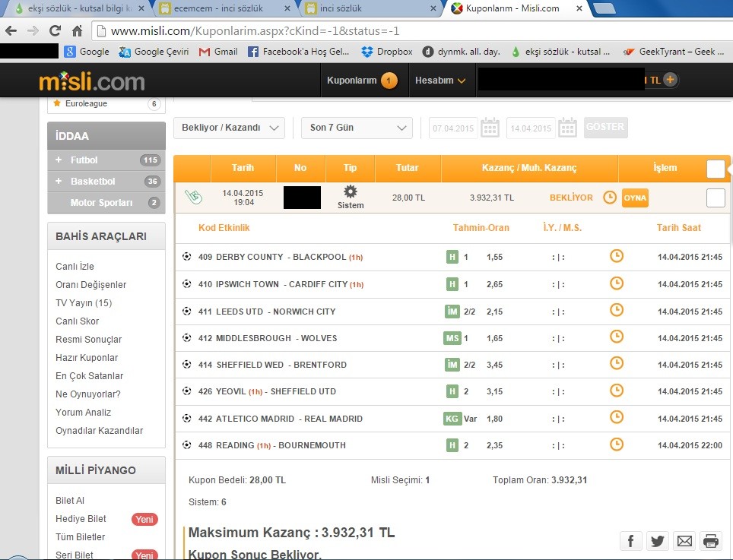
Task: Open the Tüm Biletler link
Action: click(x=81, y=536)
